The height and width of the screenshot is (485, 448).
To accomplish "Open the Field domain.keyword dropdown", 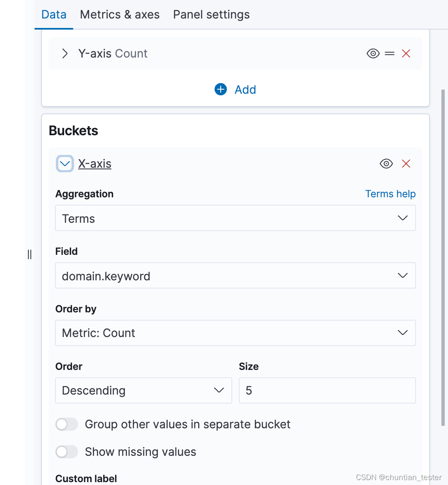I will [x=235, y=275].
